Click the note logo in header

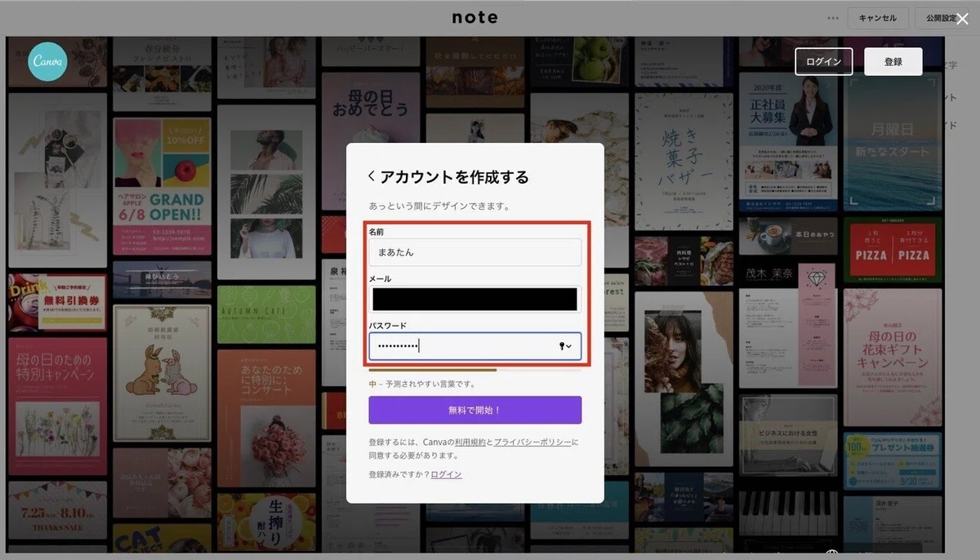(474, 17)
